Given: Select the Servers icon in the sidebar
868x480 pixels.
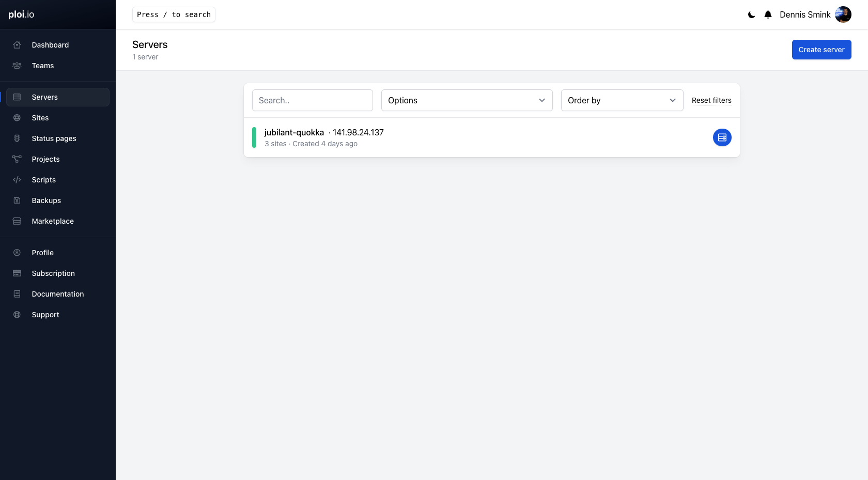Looking at the screenshot, I should pyautogui.click(x=17, y=97).
